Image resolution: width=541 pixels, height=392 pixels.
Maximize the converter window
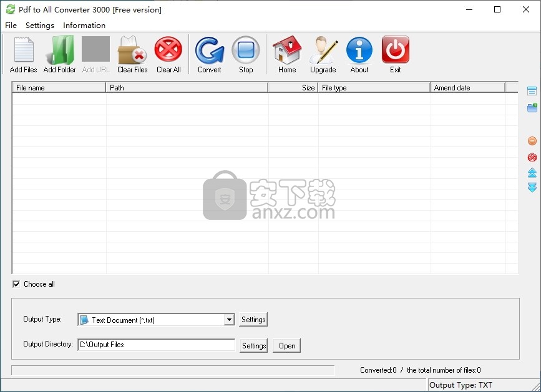click(497, 9)
